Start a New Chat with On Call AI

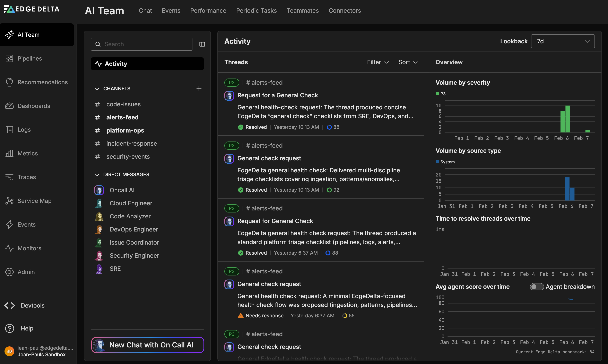coord(147,345)
